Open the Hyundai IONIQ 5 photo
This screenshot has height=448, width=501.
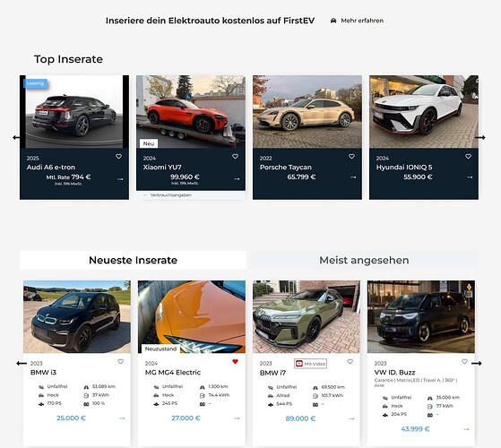424,112
